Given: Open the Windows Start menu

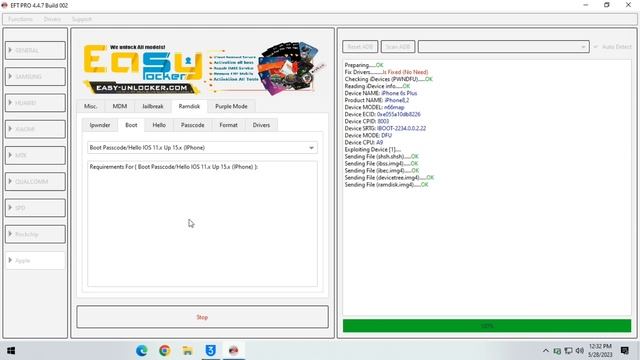Looking at the screenshot, I should point(11,351).
